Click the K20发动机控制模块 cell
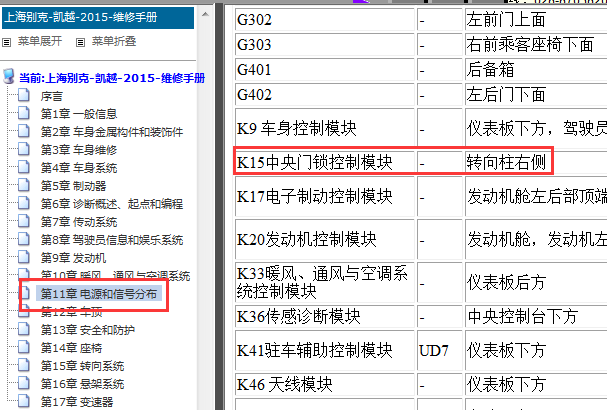Screen dimensions: 607x410 (324, 239)
